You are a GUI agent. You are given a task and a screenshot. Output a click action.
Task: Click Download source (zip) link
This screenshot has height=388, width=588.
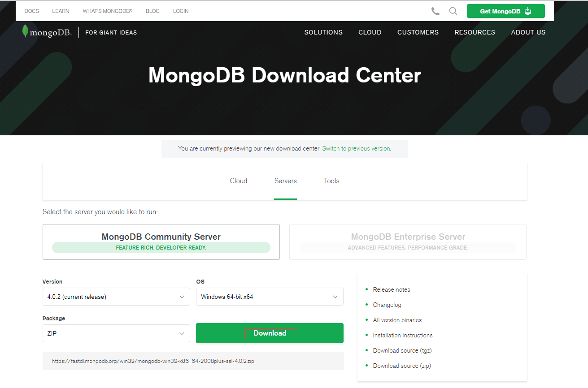coord(402,366)
